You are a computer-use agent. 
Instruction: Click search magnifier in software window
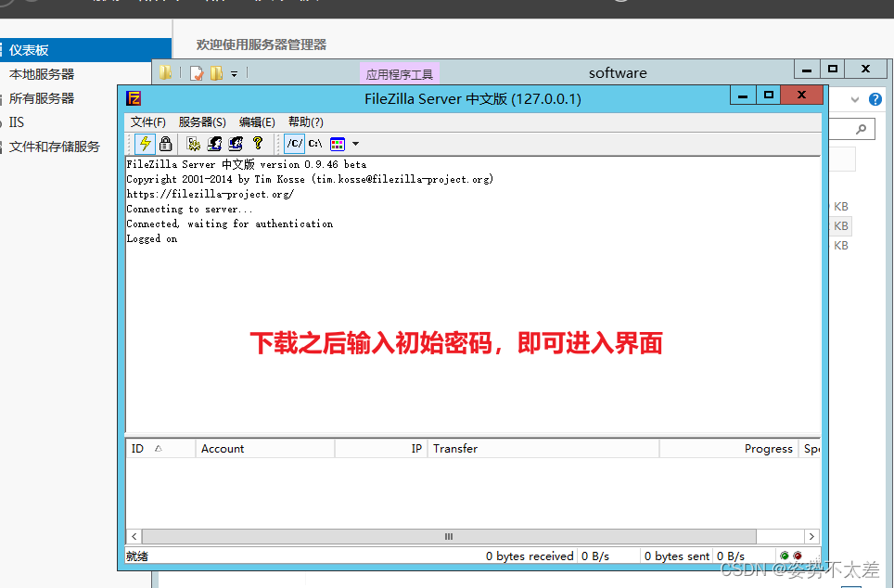(862, 130)
